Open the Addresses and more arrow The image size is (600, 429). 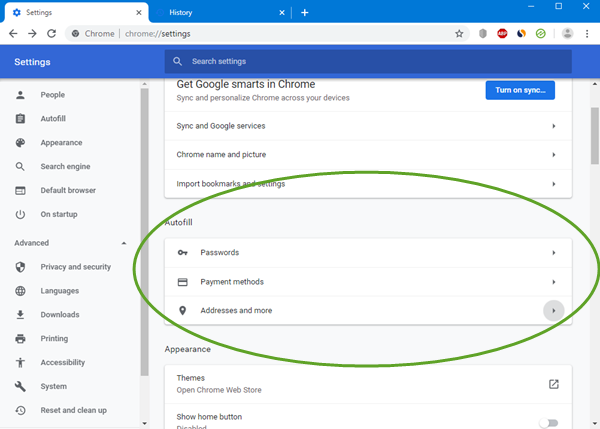coord(553,311)
